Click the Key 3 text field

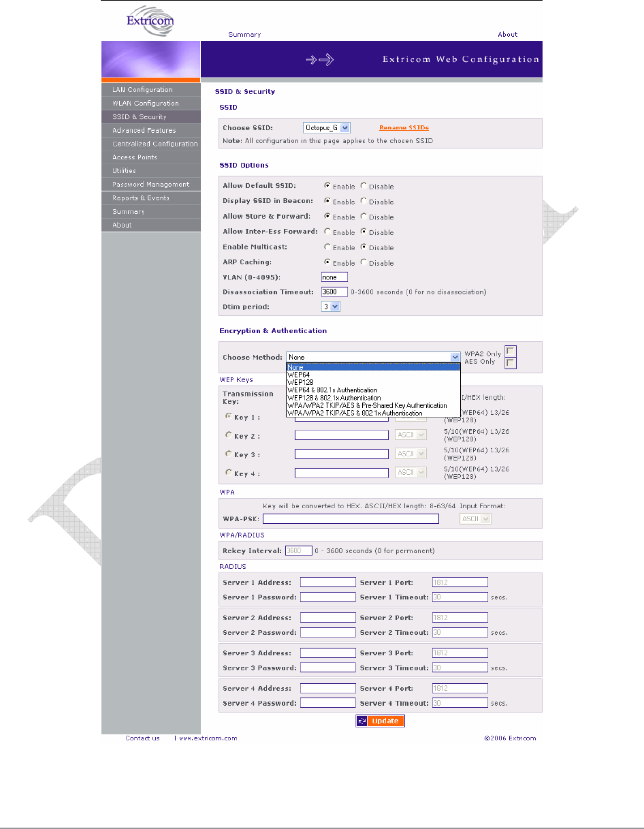tap(342, 454)
